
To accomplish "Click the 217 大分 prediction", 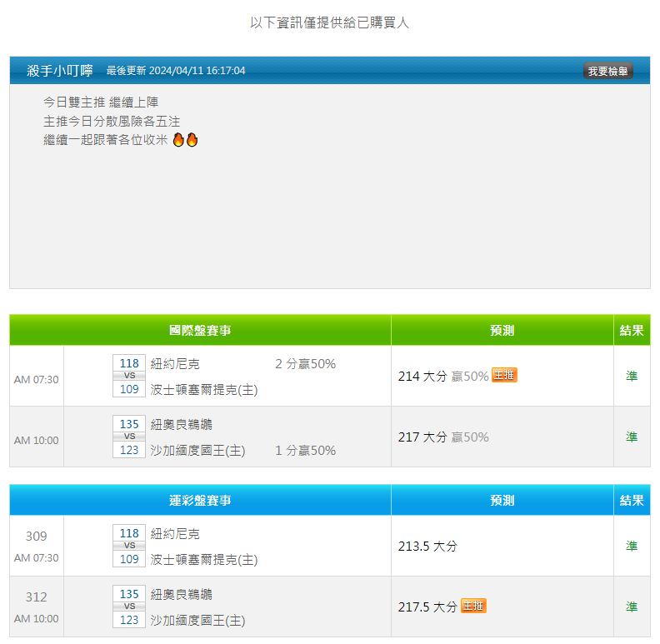I will (x=422, y=437).
